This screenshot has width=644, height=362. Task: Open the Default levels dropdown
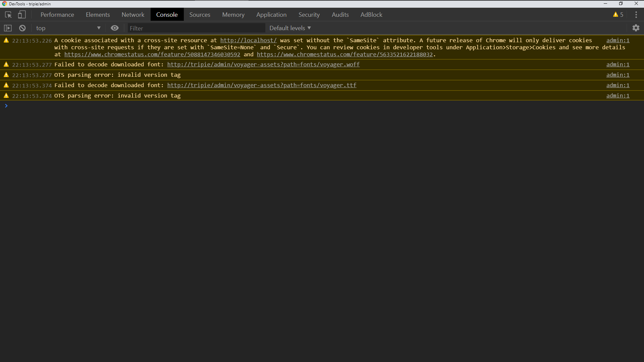pos(290,28)
